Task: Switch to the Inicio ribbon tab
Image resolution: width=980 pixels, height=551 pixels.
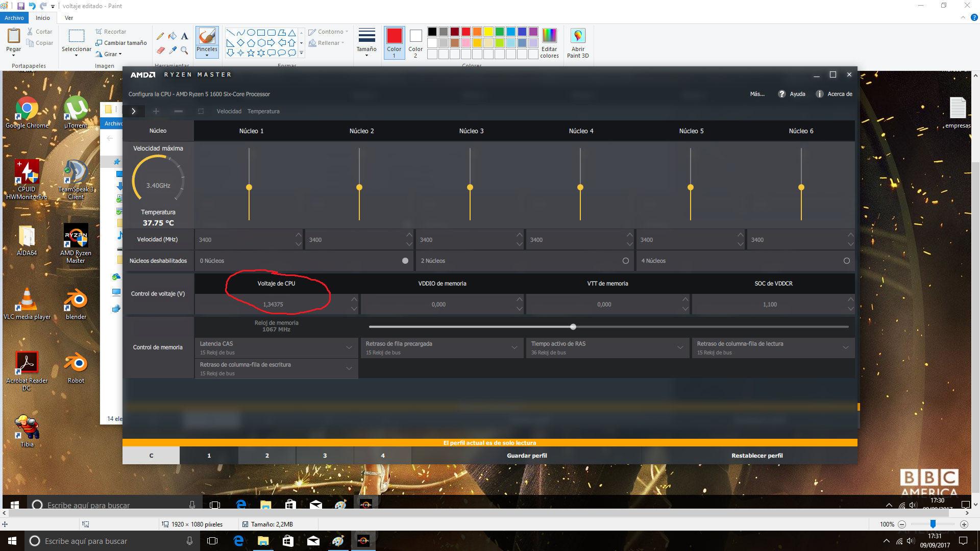Action: click(43, 18)
